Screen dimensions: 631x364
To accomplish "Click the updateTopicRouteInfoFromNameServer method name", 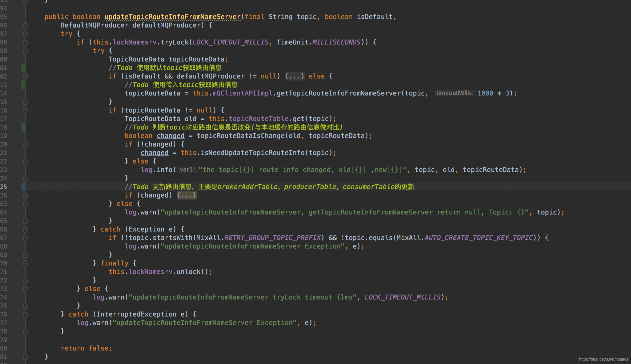I will click(172, 17).
